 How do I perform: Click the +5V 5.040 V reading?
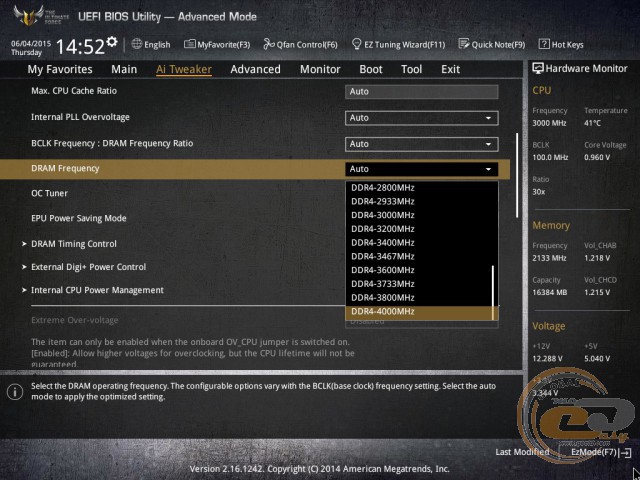pyautogui.click(x=597, y=358)
